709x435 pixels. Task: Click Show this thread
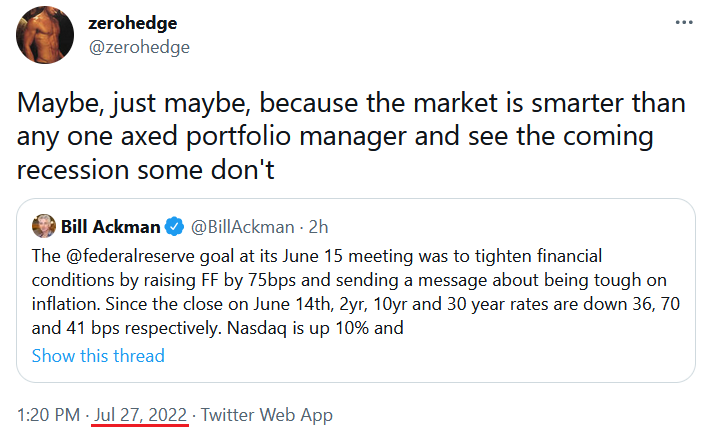[x=98, y=355]
